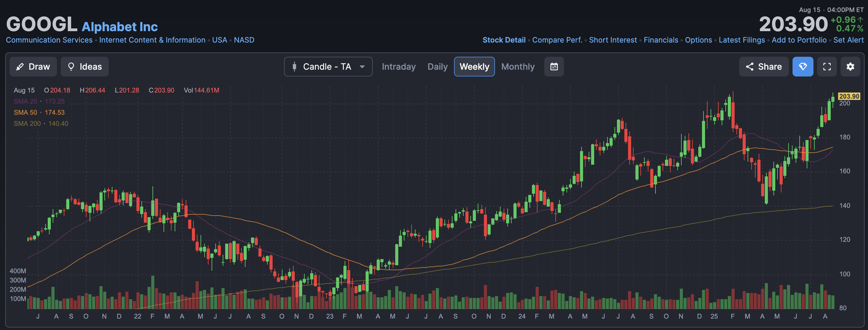Image resolution: width=868 pixels, height=330 pixels.
Task: Click Set Alert link
Action: (848, 40)
